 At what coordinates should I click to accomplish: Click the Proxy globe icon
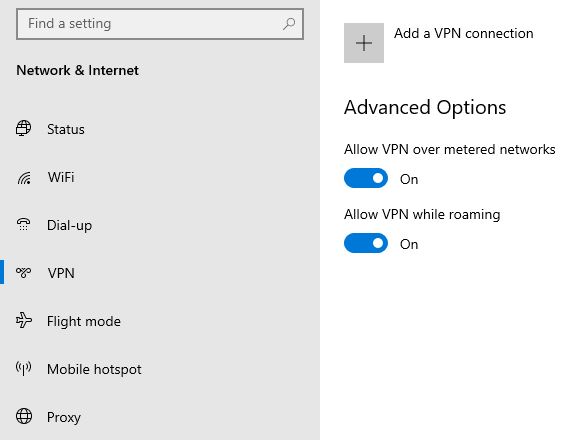point(24,416)
